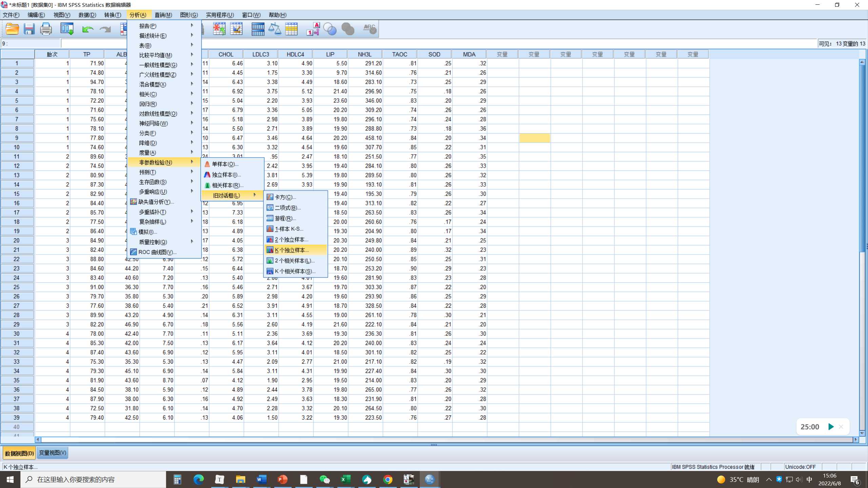Click the Show All Variables grey circles icon
The height and width of the screenshot is (488, 868).
pos(348,29)
